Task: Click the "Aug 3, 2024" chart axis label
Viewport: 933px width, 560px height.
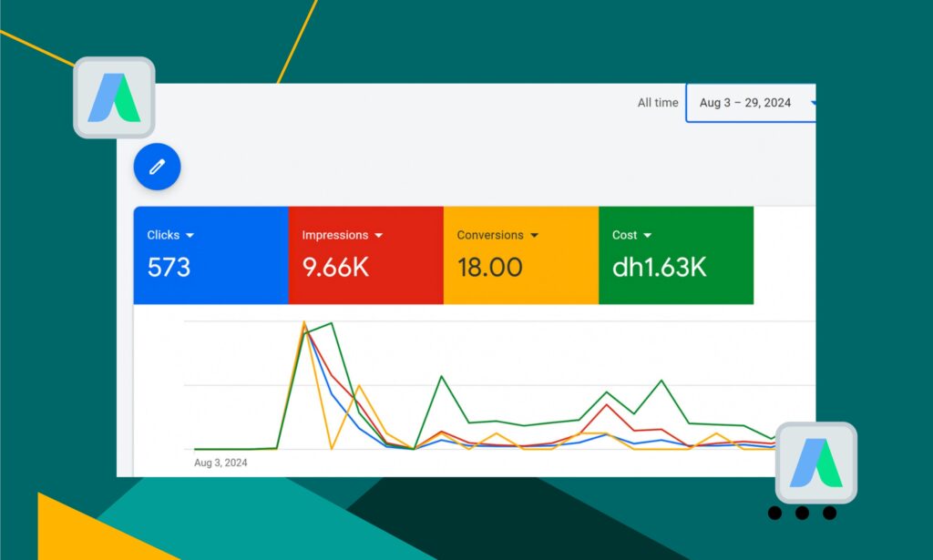Action: [x=220, y=463]
